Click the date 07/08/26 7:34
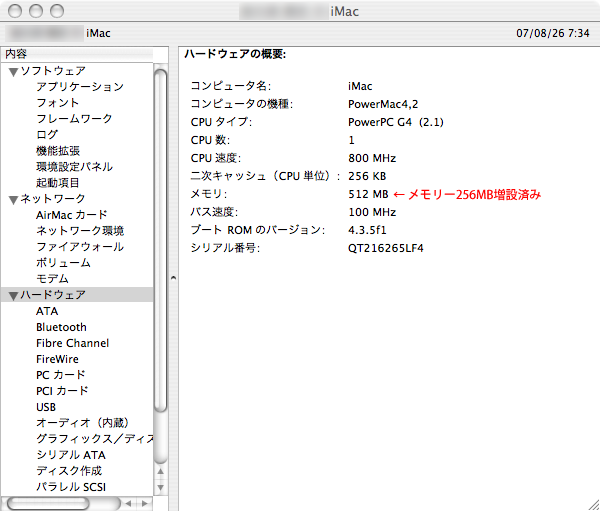Screen dimensions: 600x511 point(553,33)
